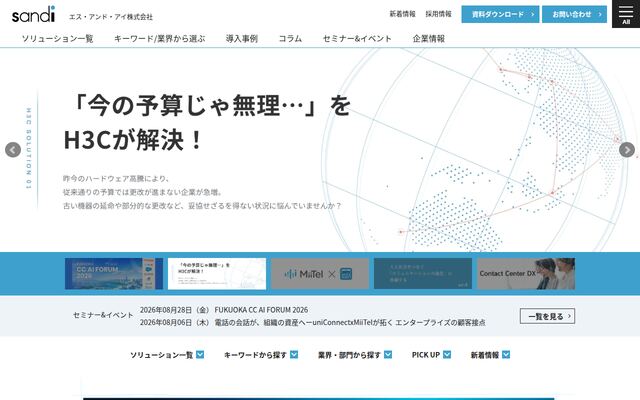Select the MiiTel slide thumbnail

pyautogui.click(x=320, y=273)
